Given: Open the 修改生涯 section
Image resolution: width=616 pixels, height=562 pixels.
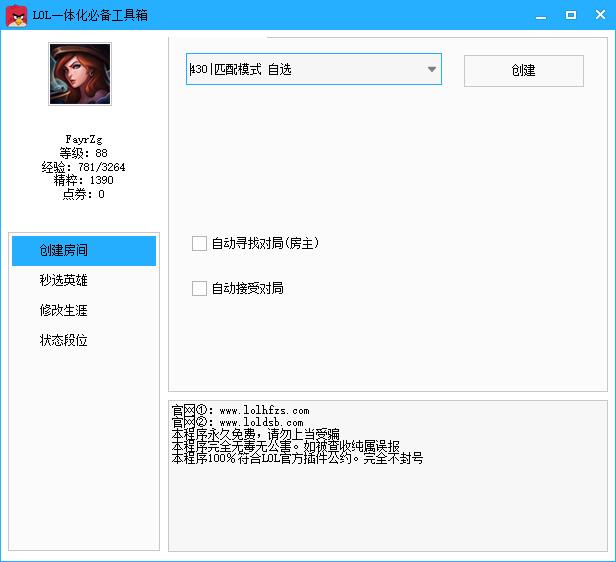Looking at the screenshot, I should [64, 311].
